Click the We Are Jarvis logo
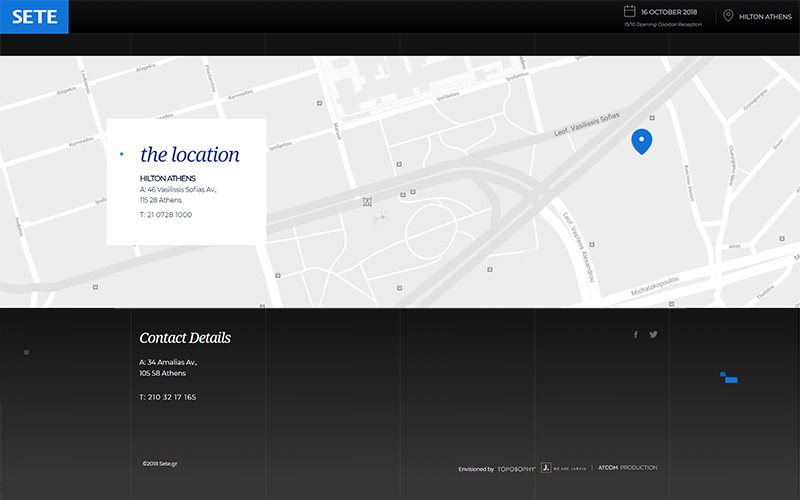Image resolution: width=800 pixels, height=500 pixels. (x=562, y=467)
